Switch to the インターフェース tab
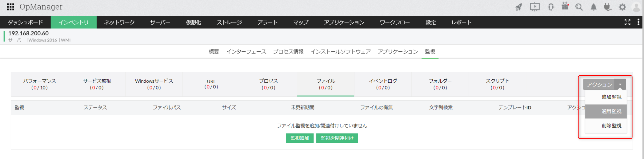 246,52
